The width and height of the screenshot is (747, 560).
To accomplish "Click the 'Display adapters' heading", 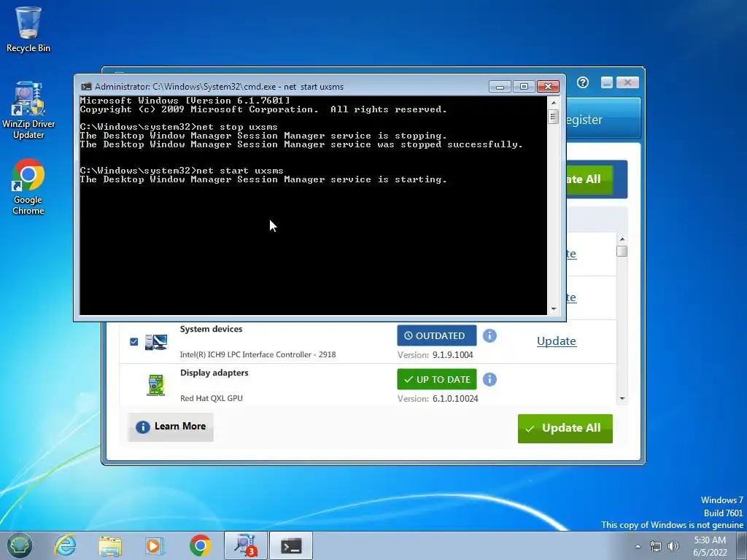I will pos(214,373).
